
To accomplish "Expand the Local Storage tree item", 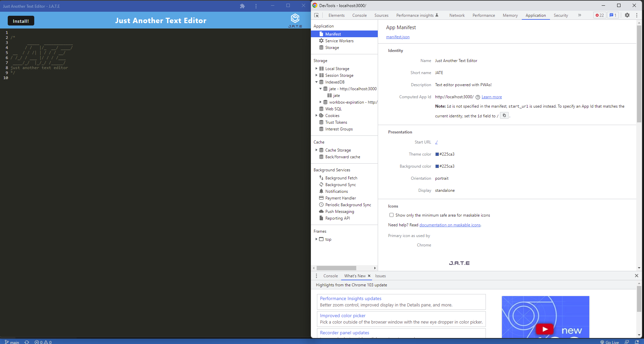I will point(316,68).
